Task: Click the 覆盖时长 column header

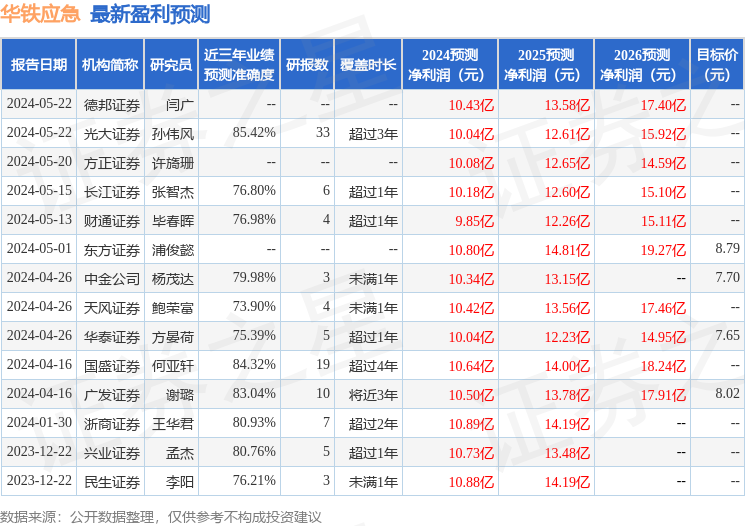Action: tap(368, 65)
